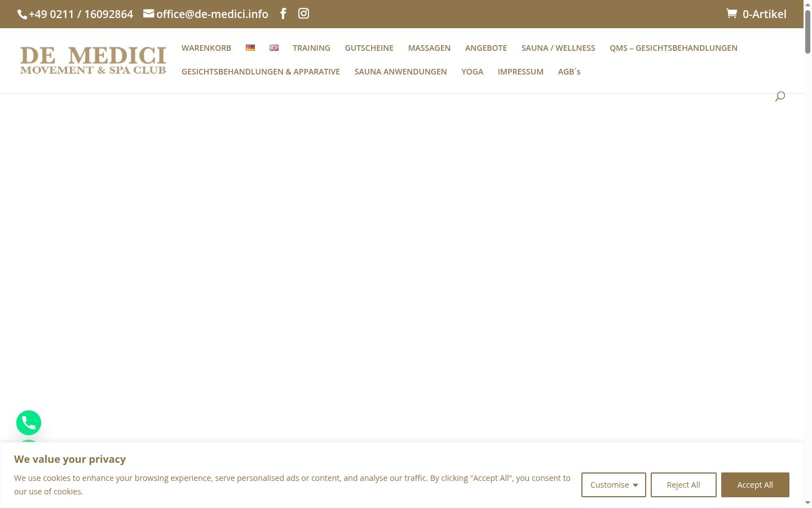Click the shopping cart icon
This screenshot has height=508, width=812.
[731, 14]
